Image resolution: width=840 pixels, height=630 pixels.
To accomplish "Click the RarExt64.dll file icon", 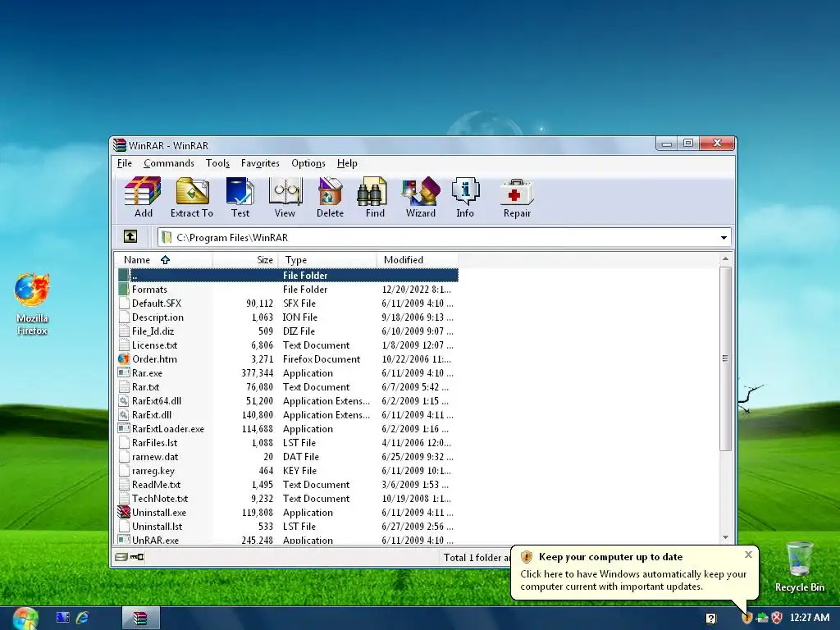I will [124, 400].
